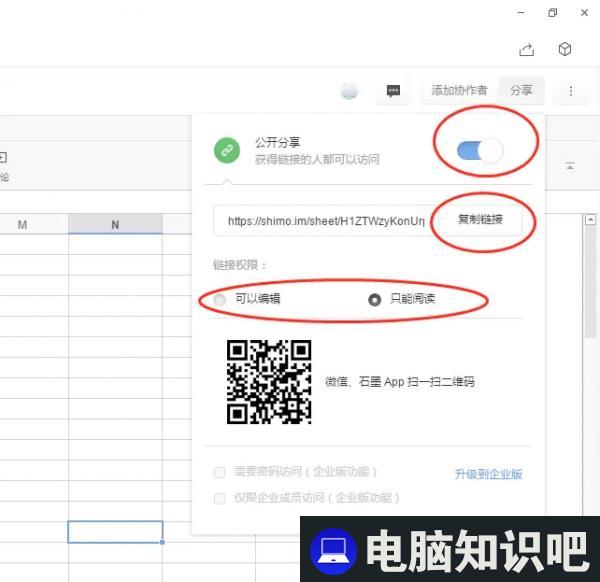Minimize the window
Screen dimensions: 600x582
pyautogui.click(x=521, y=13)
